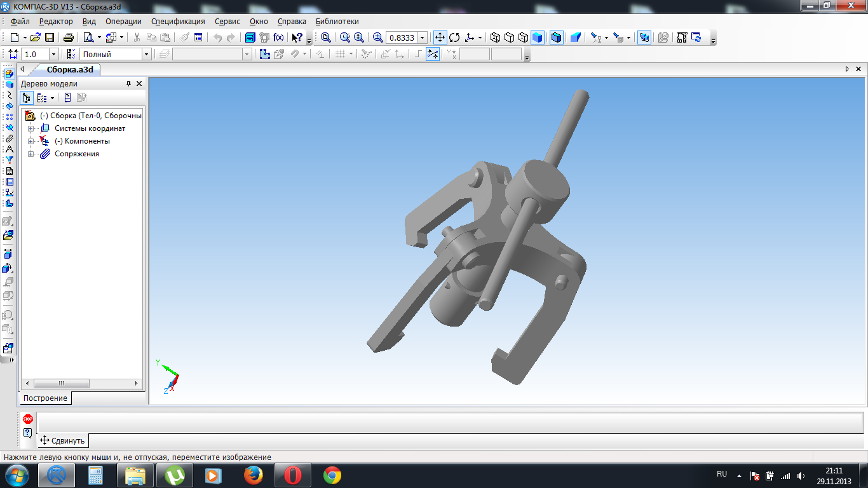Click the STOP button in command bar
868x488 pixels.
(x=28, y=419)
